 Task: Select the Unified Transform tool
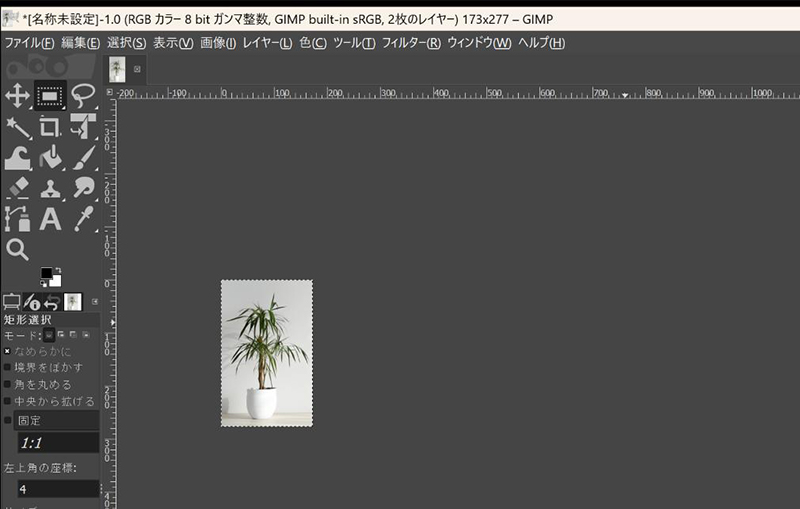click(83, 126)
